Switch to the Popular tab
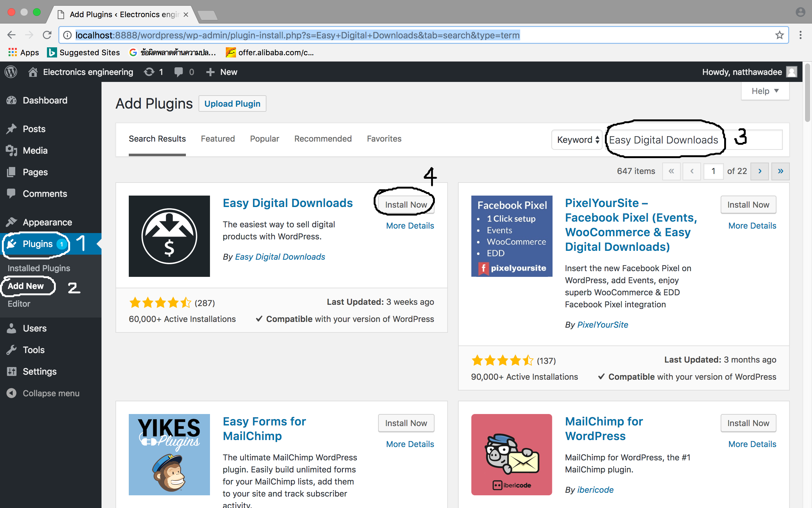812x508 pixels. coord(265,139)
